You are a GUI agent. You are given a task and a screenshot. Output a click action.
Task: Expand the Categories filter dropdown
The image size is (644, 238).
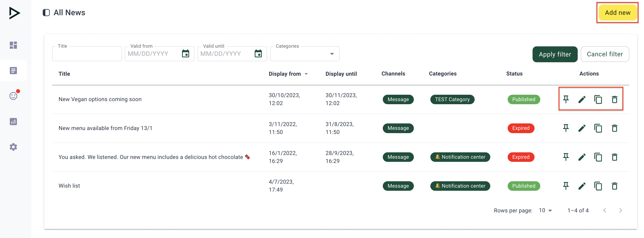(x=332, y=54)
